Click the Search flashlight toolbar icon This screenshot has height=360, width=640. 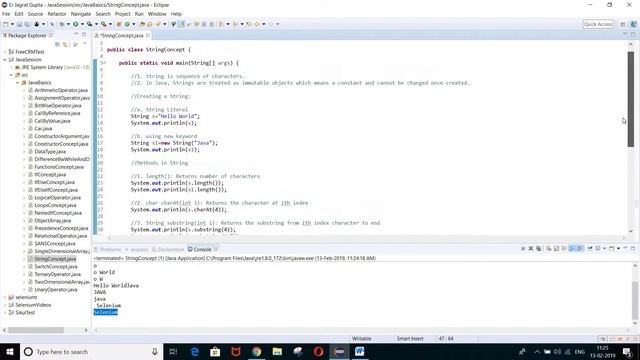coord(157,24)
